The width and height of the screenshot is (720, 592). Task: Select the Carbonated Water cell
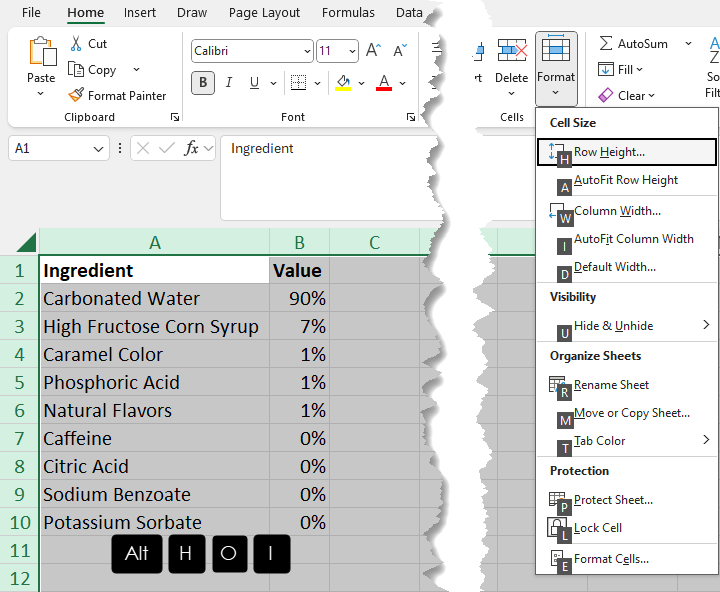point(155,299)
